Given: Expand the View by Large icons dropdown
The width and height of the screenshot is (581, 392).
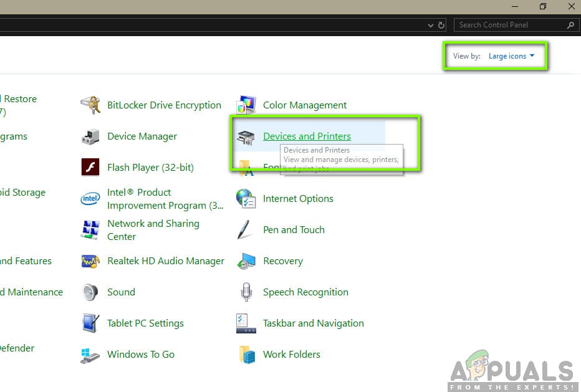Looking at the screenshot, I should [x=511, y=56].
